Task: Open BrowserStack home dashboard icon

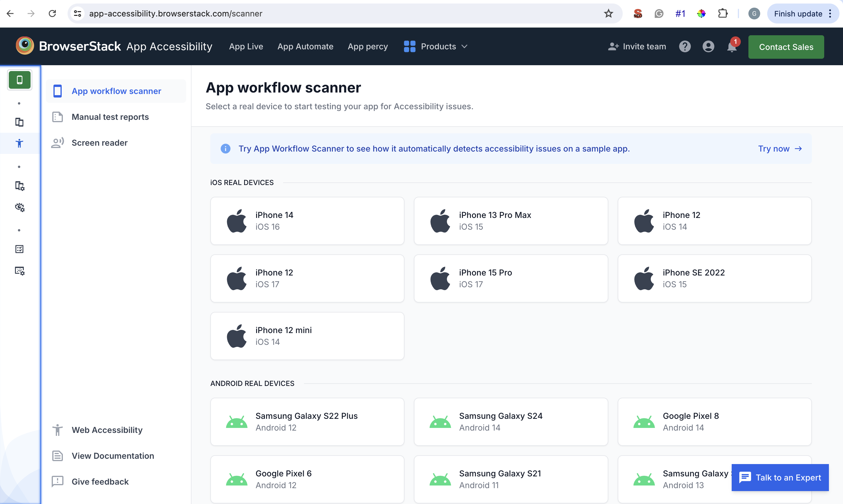Action: coord(24,46)
